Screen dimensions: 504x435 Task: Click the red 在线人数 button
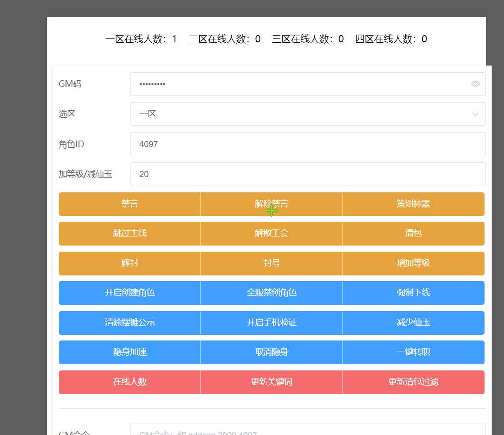point(130,382)
